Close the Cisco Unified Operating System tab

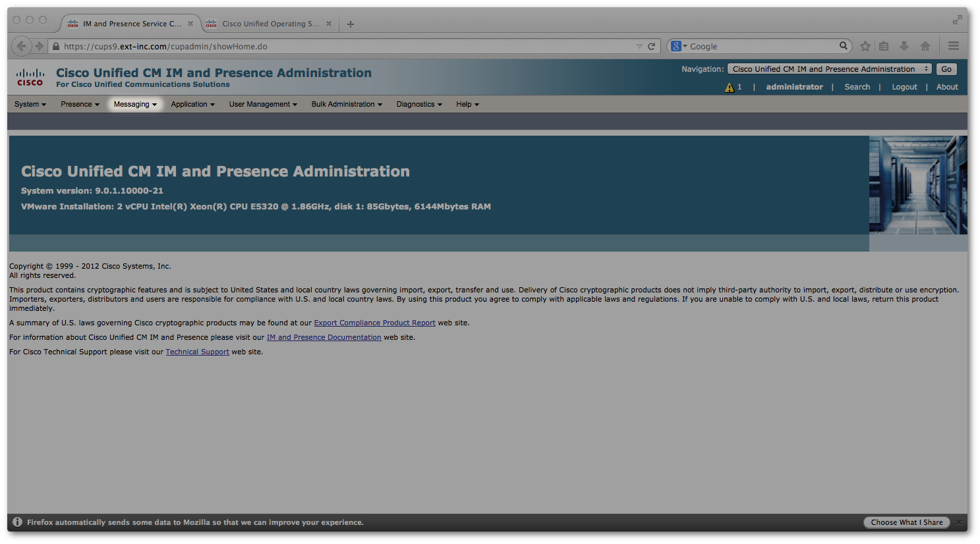click(x=329, y=24)
